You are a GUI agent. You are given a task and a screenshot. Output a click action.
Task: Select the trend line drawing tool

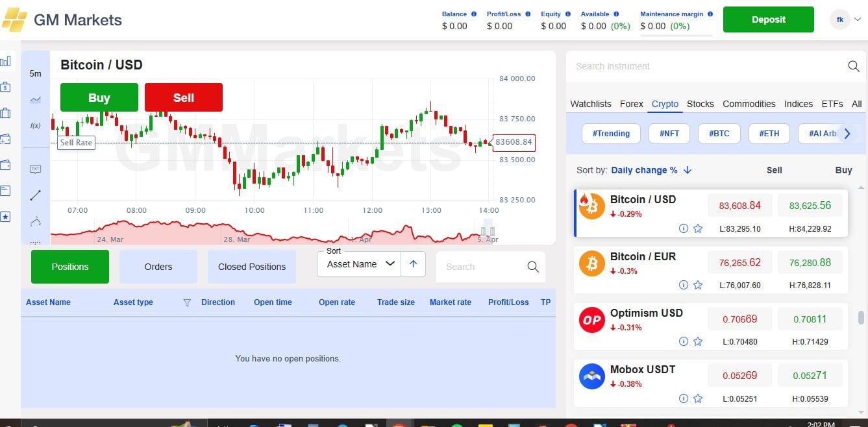(36, 195)
